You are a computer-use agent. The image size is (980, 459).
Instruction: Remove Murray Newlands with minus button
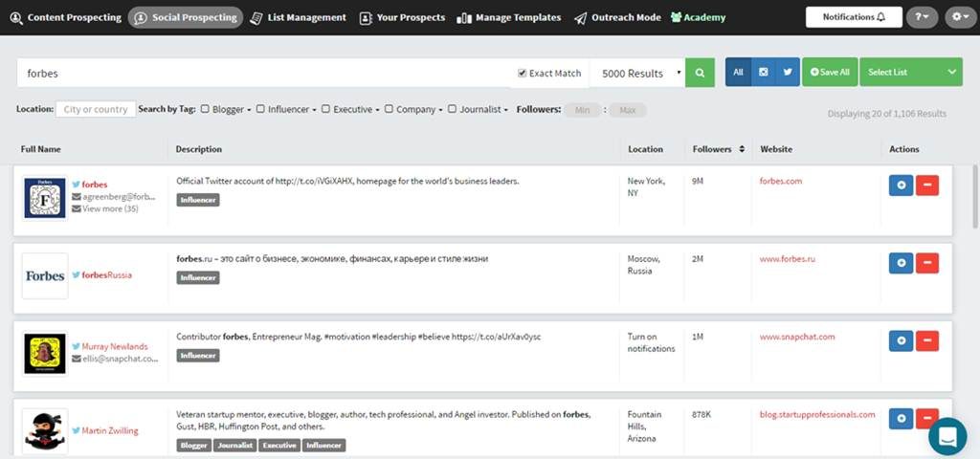tap(926, 341)
